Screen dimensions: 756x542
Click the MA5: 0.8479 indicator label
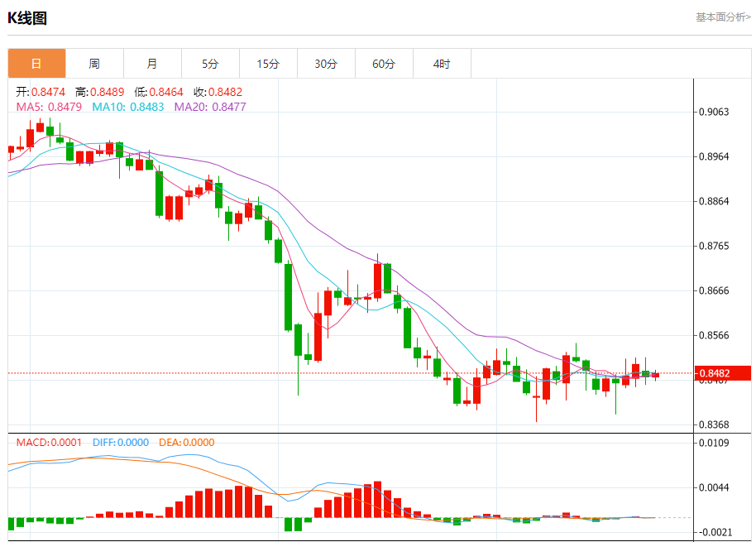(x=49, y=107)
